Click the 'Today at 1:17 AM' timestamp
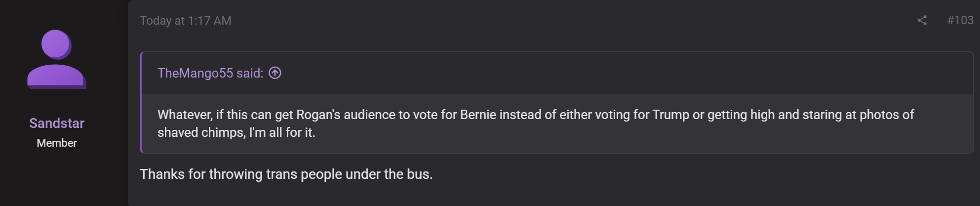Screen dimensions: 980x206 coord(186,21)
